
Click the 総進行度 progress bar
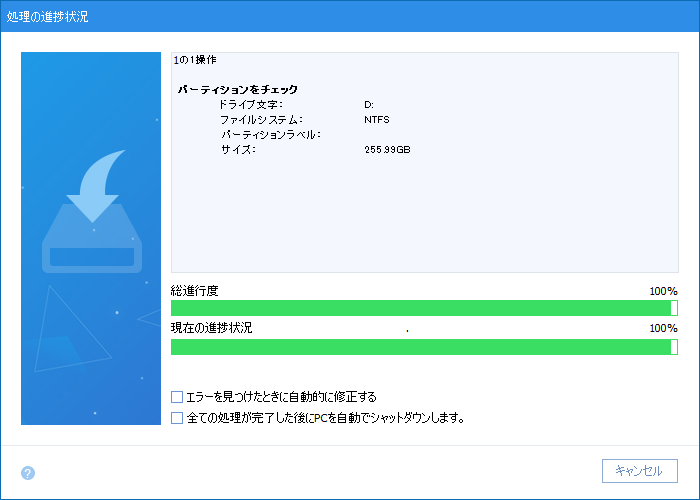click(424, 308)
